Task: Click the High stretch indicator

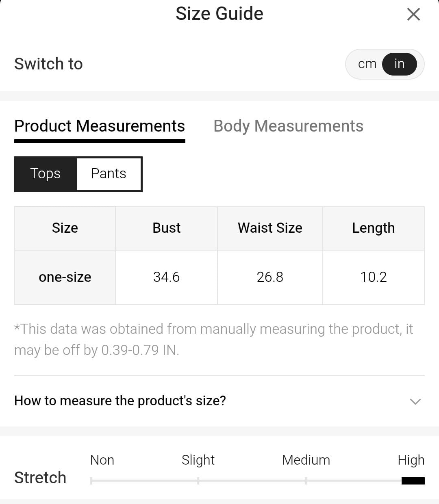Action: click(x=413, y=481)
